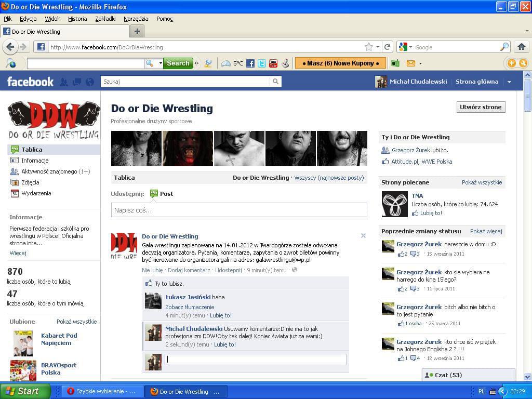532x399 pixels.
Task: Click the Szukaj Facebook search field
Action: 185,82
